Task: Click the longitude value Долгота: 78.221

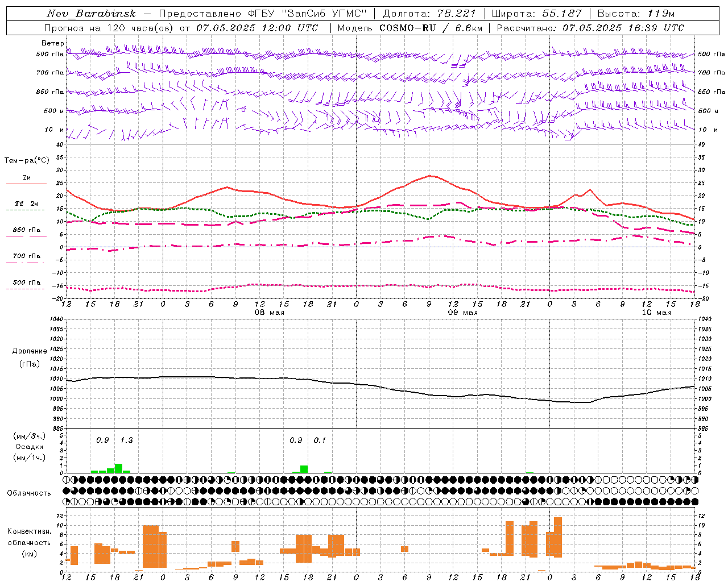Action: point(429,14)
